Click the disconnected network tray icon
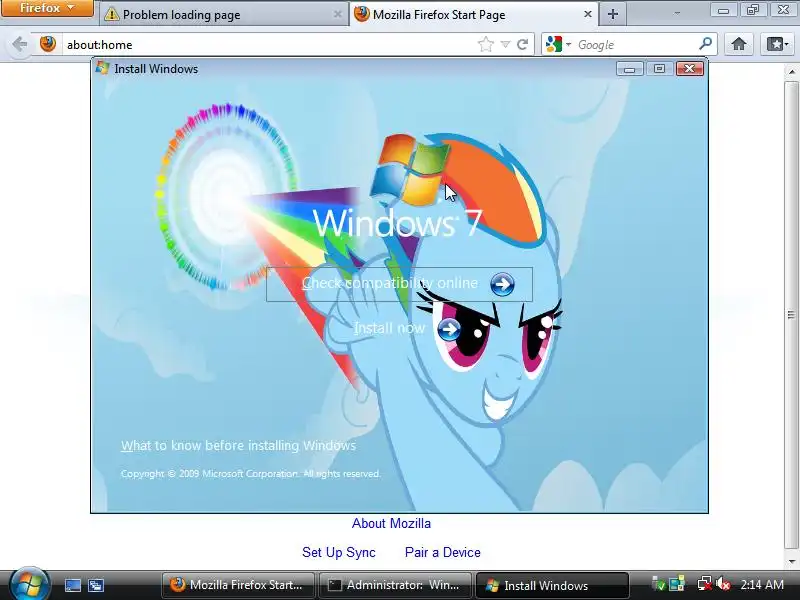 (x=705, y=584)
